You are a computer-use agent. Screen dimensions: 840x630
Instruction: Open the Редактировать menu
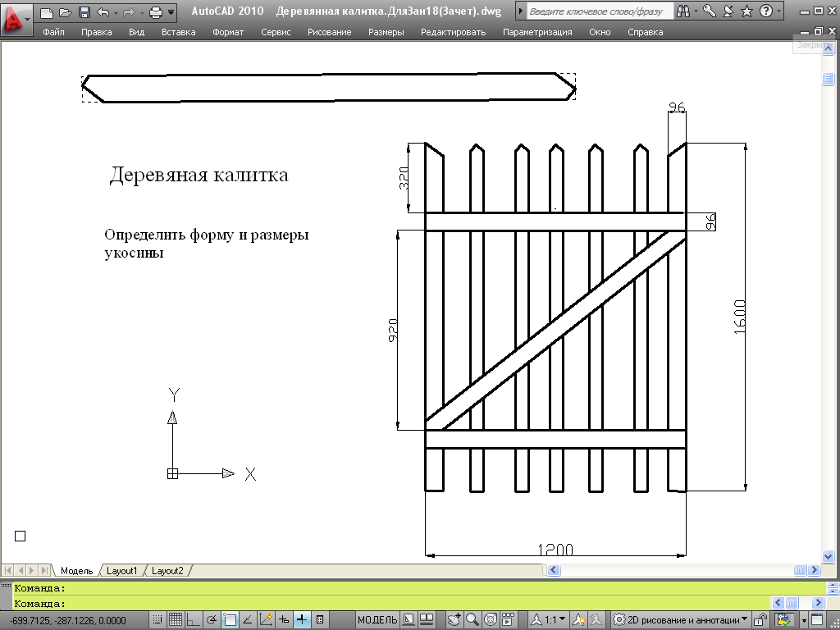pyautogui.click(x=453, y=32)
